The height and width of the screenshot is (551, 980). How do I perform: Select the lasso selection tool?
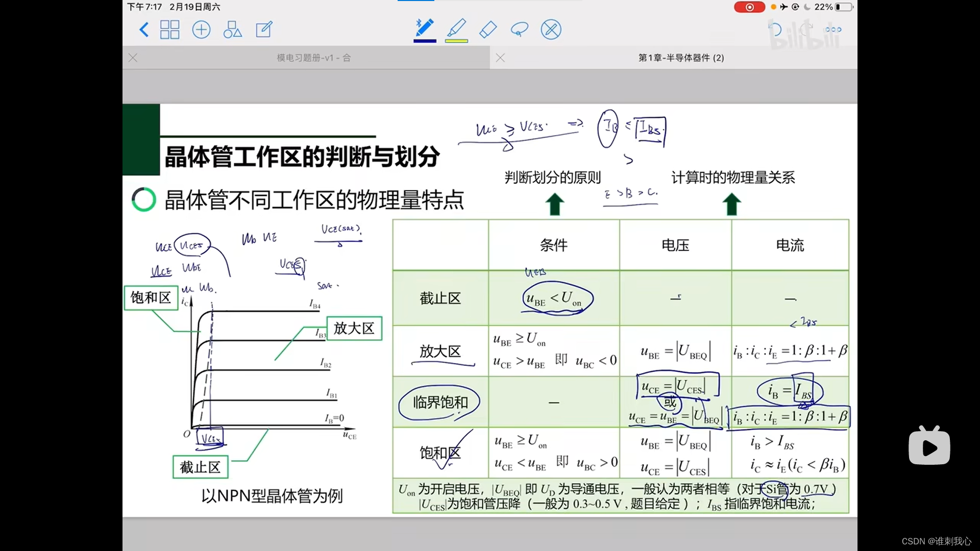(519, 30)
